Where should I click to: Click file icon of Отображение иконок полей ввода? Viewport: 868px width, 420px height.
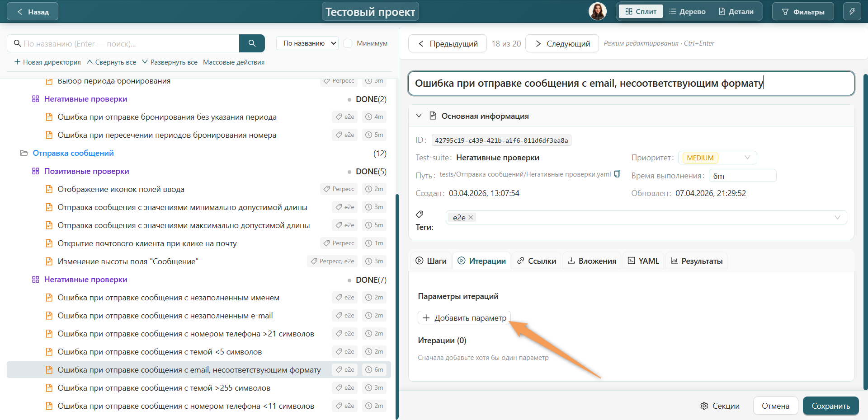49,189
